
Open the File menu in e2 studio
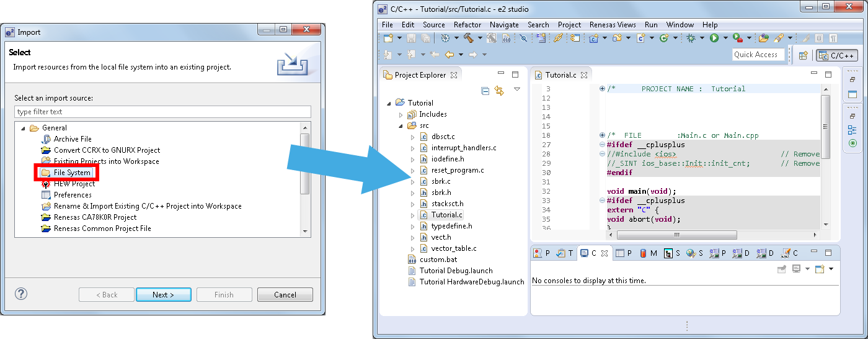pyautogui.click(x=387, y=25)
